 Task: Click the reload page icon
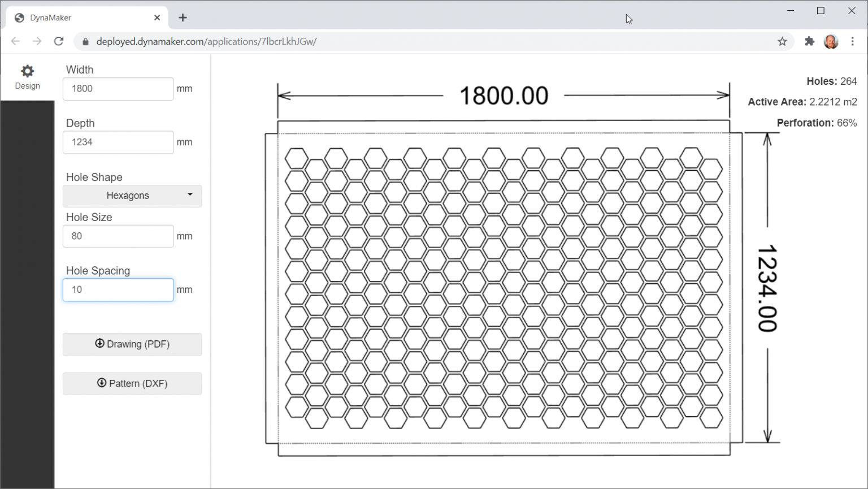59,41
